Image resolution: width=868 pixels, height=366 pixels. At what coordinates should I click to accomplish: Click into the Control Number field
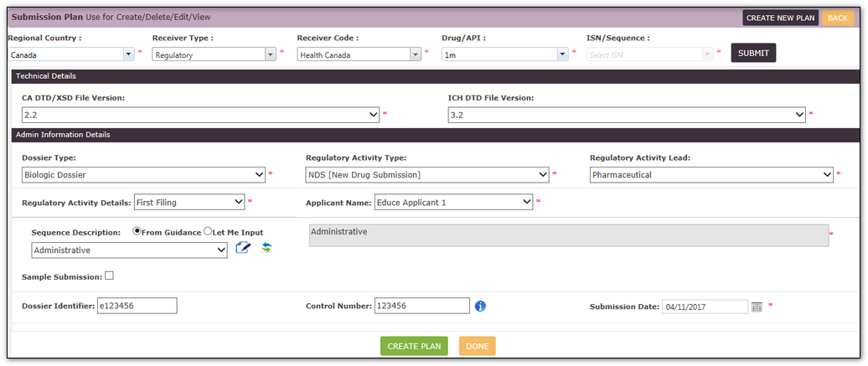pyautogui.click(x=421, y=307)
